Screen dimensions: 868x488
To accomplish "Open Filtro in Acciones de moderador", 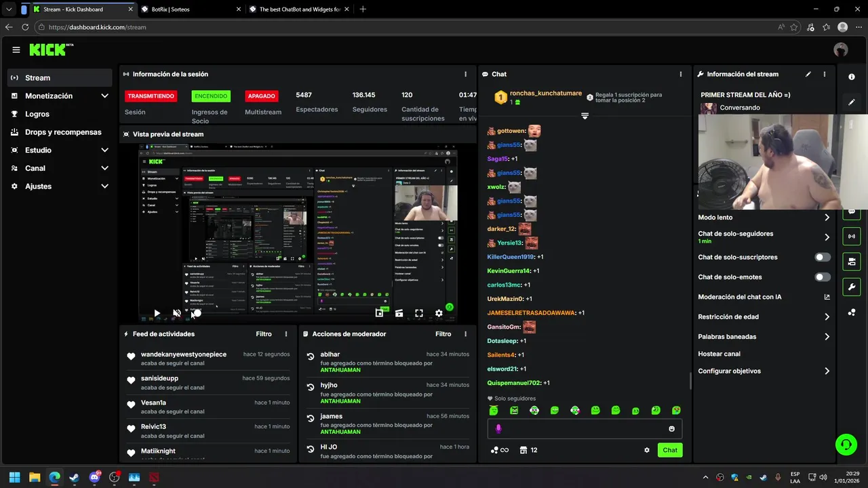I will [x=443, y=334].
